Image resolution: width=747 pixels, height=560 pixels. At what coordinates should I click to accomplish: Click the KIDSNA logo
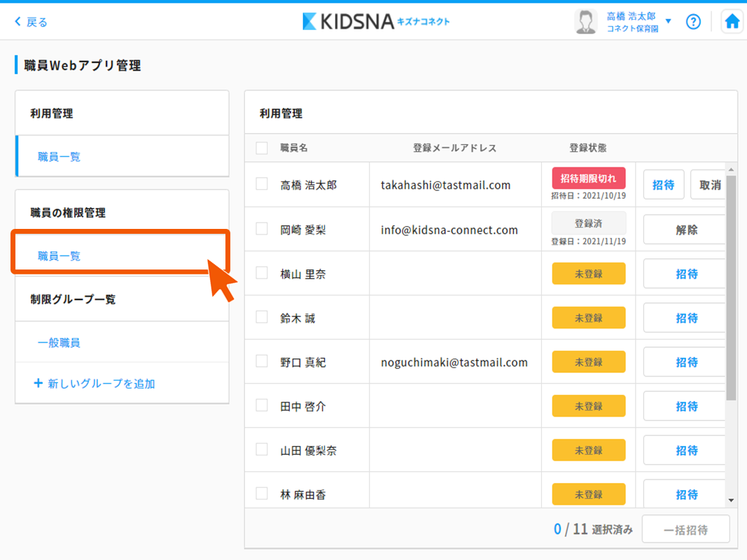[x=376, y=22]
